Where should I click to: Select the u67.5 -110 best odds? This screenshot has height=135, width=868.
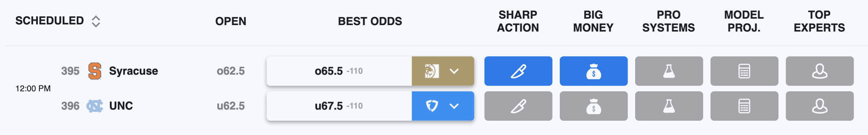pos(339,106)
